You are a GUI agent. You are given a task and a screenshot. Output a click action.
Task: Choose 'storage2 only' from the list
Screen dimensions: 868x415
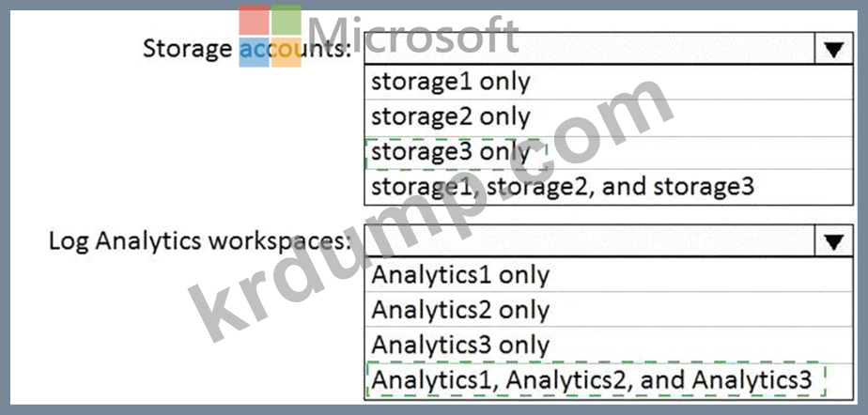(x=451, y=116)
